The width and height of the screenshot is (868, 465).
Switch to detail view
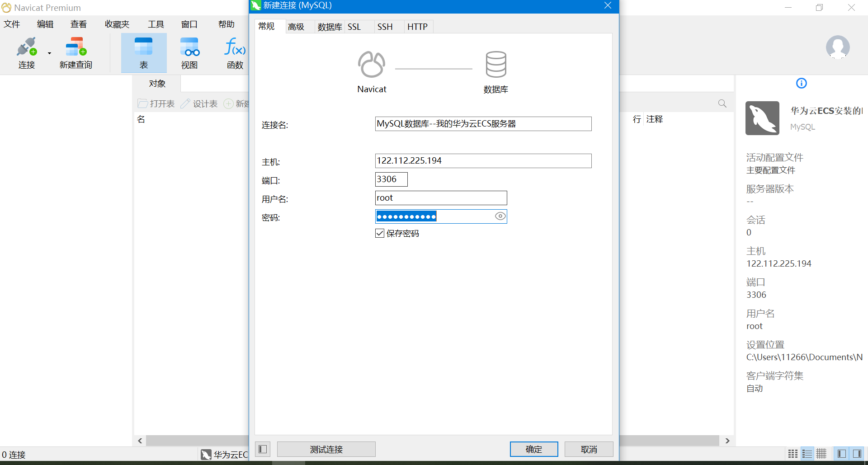pos(821,454)
